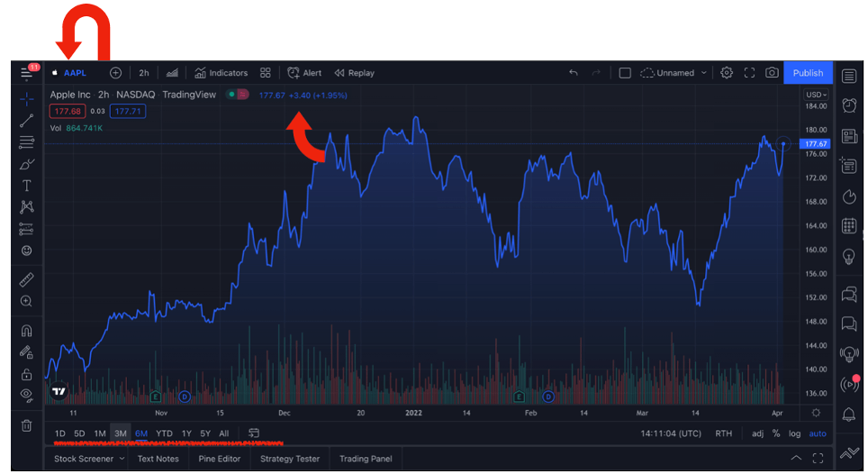
Task: Select the zoom in tool
Action: coord(27,301)
